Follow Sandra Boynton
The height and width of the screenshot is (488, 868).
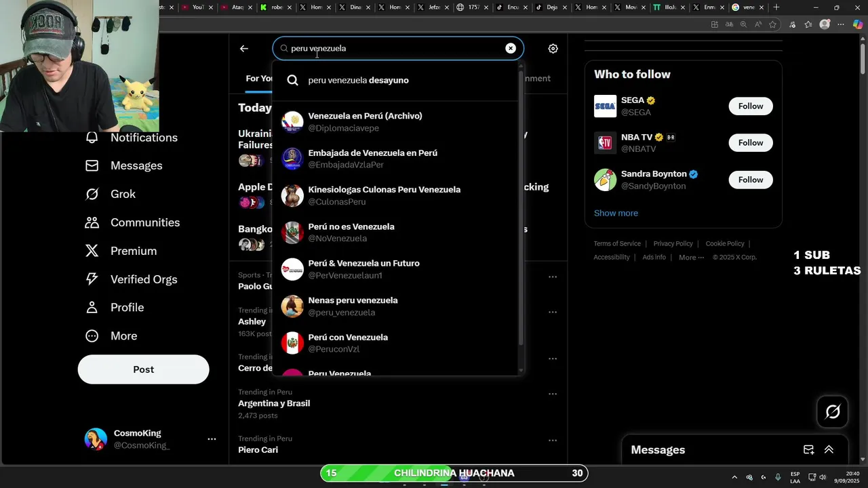pyautogui.click(x=751, y=180)
